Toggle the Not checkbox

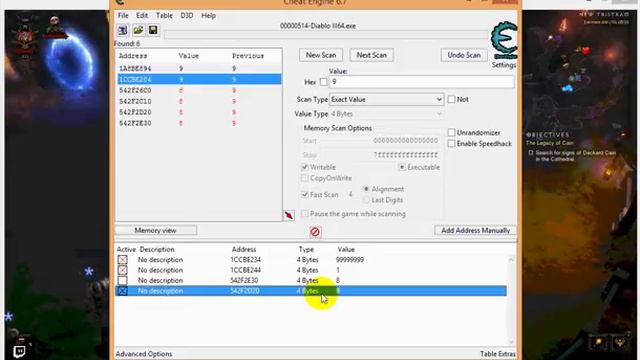[451, 99]
